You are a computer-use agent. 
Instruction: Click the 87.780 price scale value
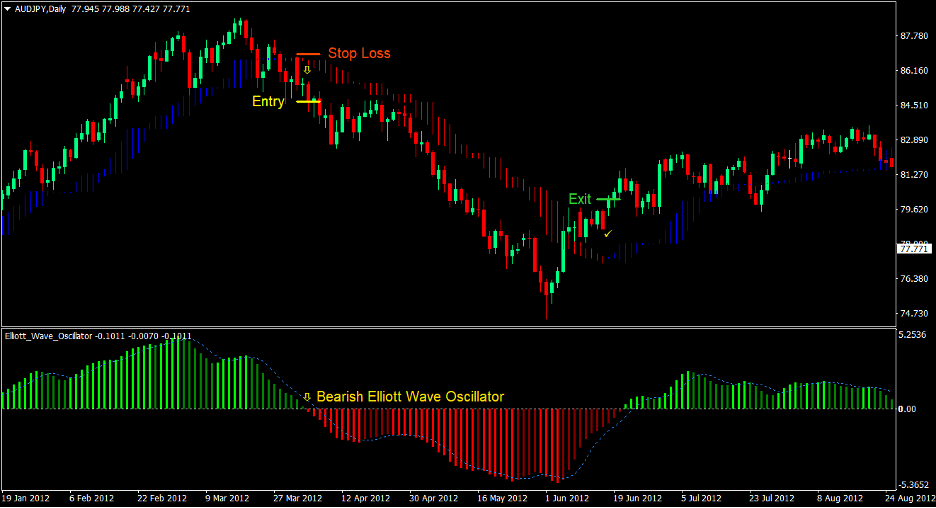pos(914,36)
